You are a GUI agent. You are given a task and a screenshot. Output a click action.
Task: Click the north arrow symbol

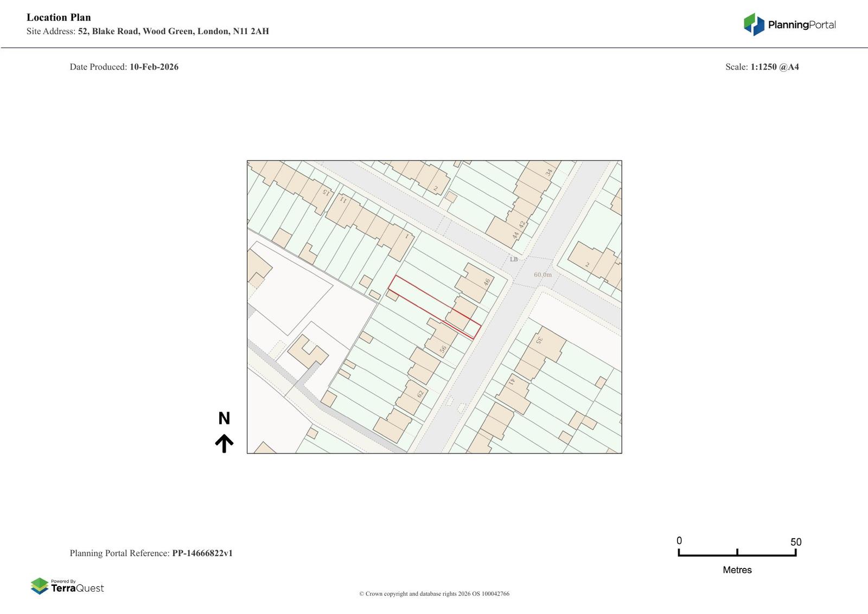[224, 443]
